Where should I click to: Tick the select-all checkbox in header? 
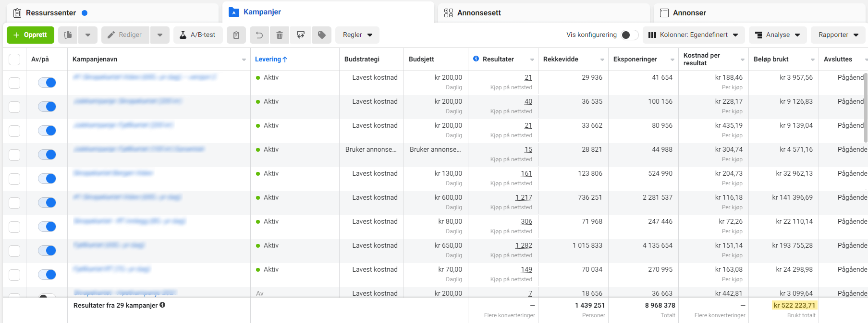(x=14, y=60)
